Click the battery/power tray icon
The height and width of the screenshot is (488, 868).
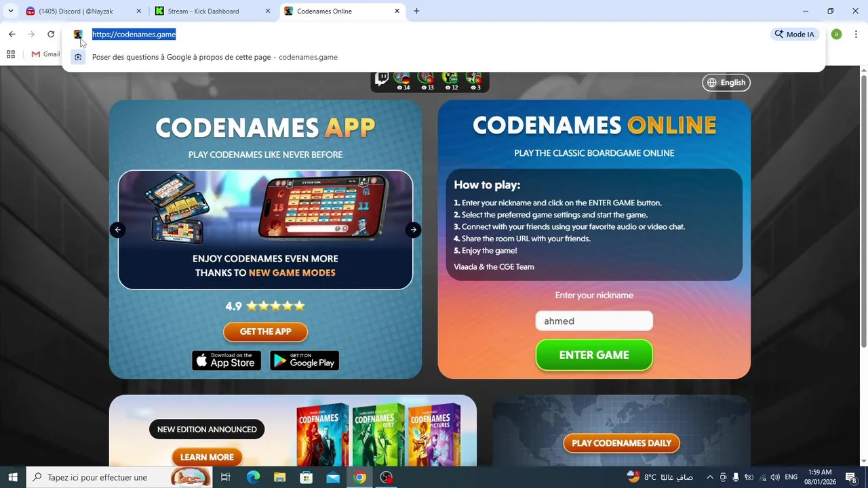tap(749, 477)
